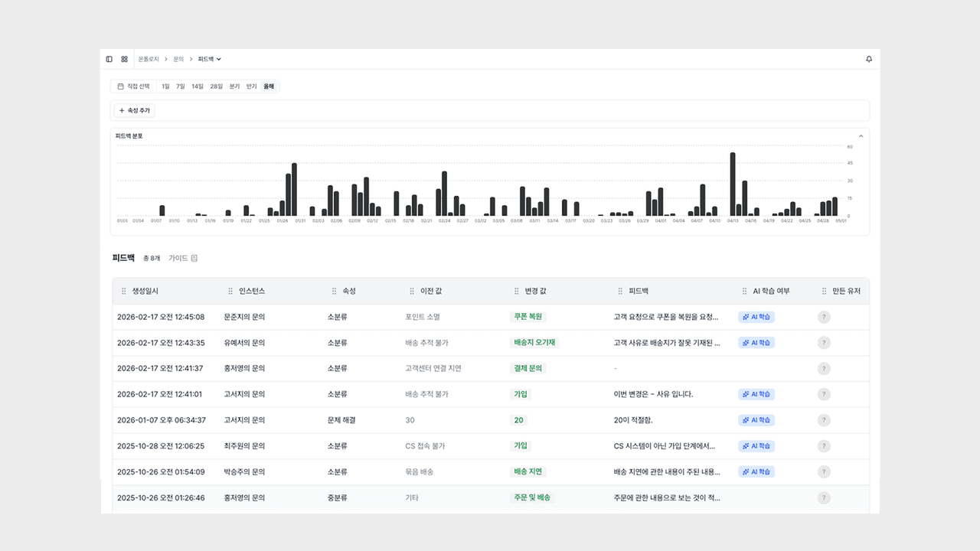
Task: Select the 올해 period option
Action: 269,86
